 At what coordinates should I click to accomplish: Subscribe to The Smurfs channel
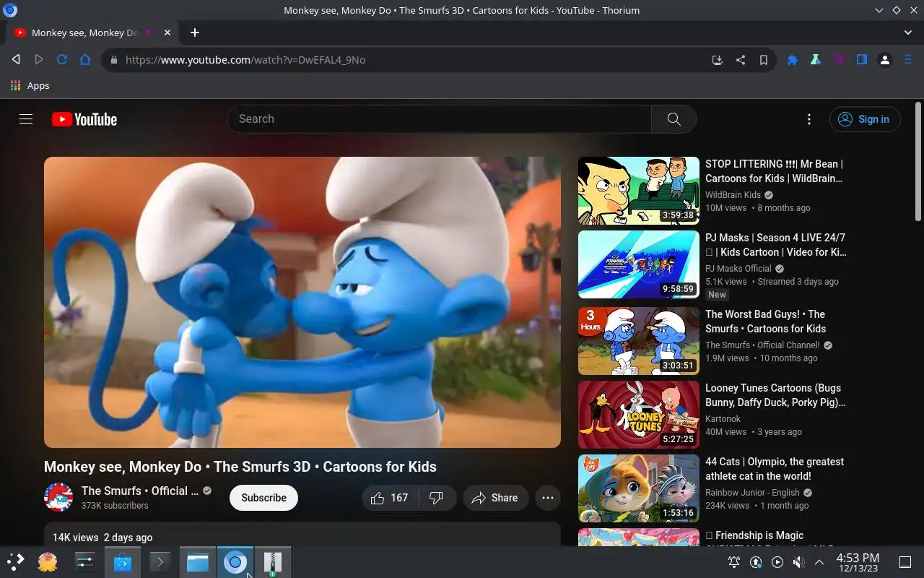[263, 498]
